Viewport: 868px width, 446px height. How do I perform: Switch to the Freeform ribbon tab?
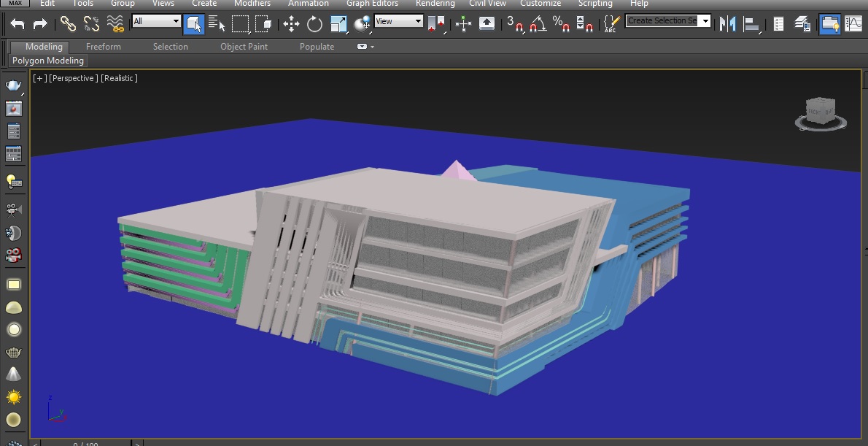tap(104, 47)
